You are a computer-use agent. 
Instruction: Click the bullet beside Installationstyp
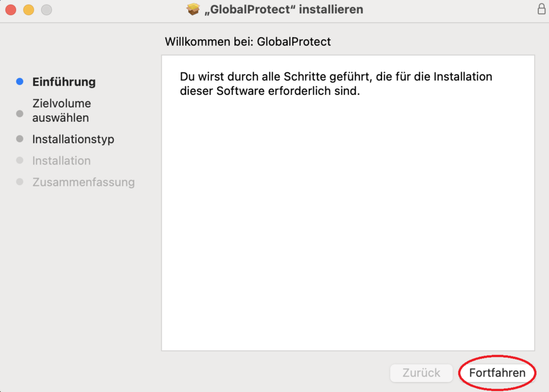point(19,139)
